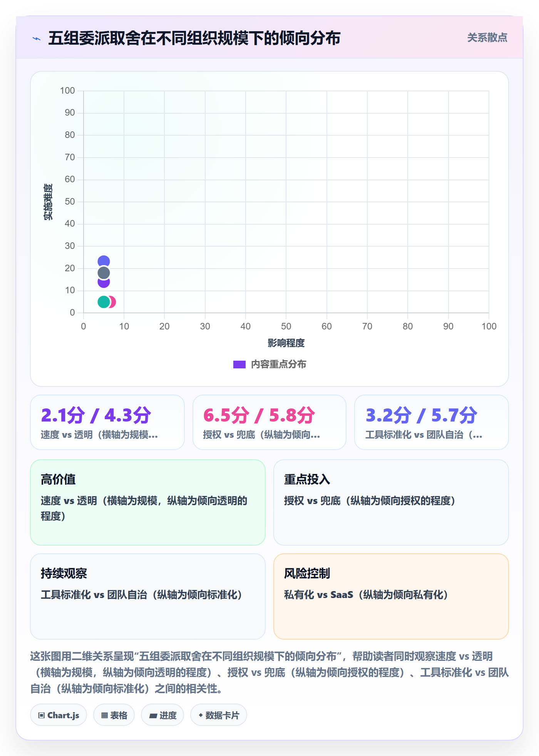Click the description paragraph starting 这张图用二维关系
The width and height of the screenshot is (539, 756).
(269, 672)
